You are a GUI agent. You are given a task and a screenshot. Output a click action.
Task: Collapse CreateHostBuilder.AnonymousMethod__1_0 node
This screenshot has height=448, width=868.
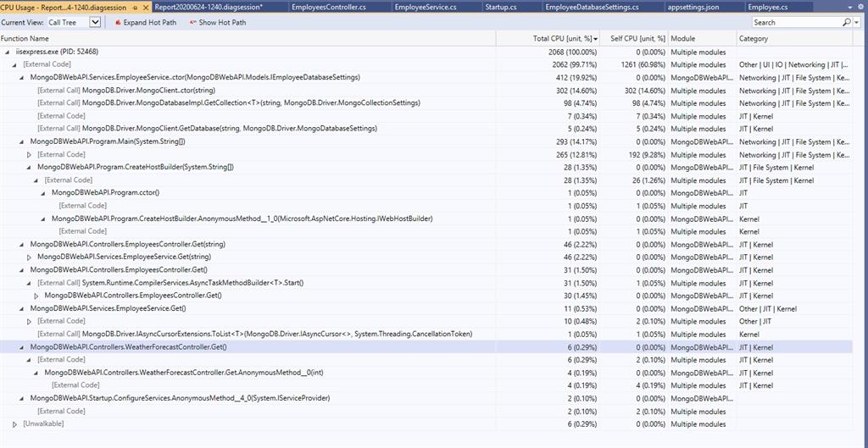click(43, 218)
